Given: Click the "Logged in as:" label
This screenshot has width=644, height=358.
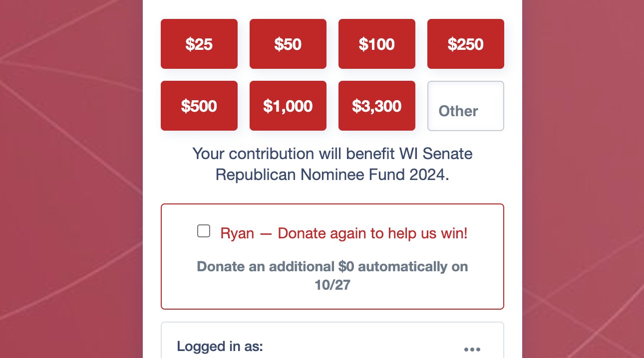Looking at the screenshot, I should click(220, 346).
